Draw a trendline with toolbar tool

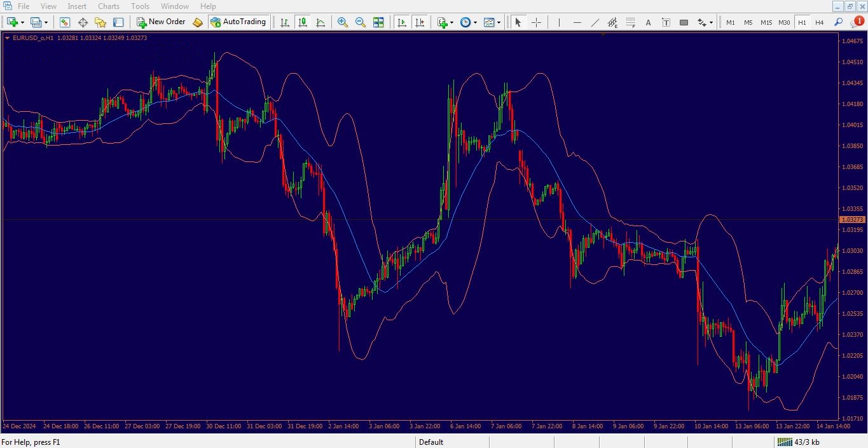pyautogui.click(x=595, y=22)
